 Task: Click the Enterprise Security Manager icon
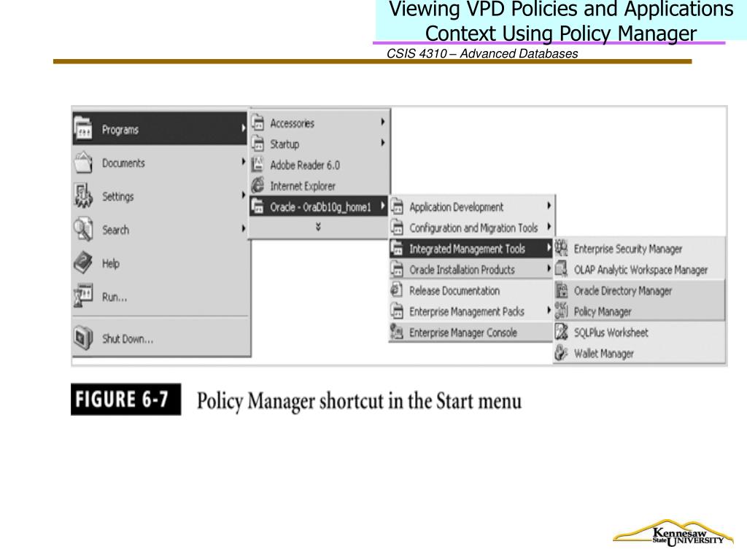pyautogui.click(x=562, y=248)
